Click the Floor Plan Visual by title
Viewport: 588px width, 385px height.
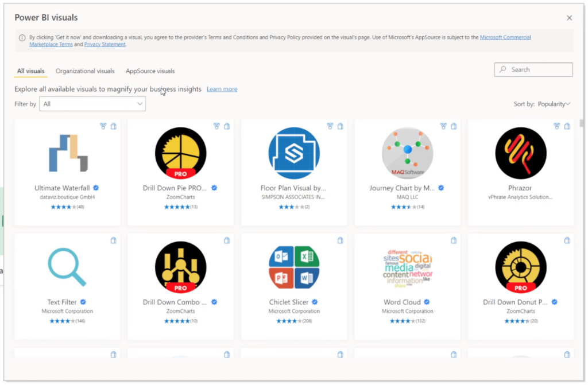[293, 188]
